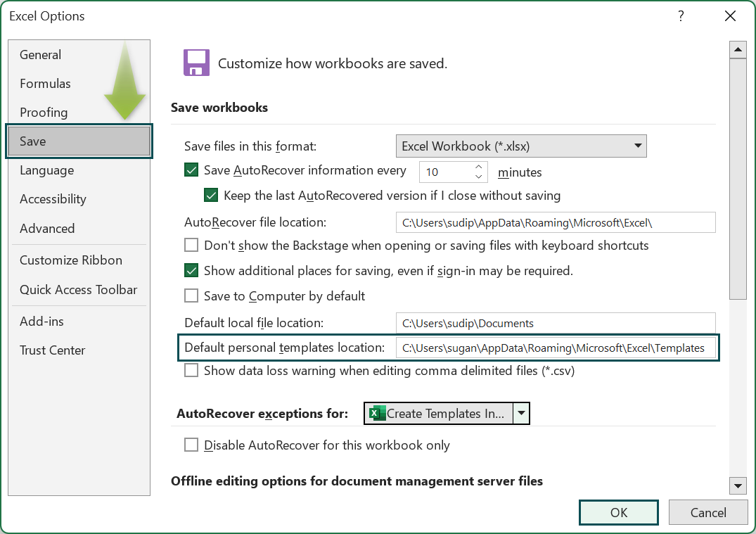756x534 pixels.
Task: Click the 'Default local file location:' label
Action: coord(254,323)
